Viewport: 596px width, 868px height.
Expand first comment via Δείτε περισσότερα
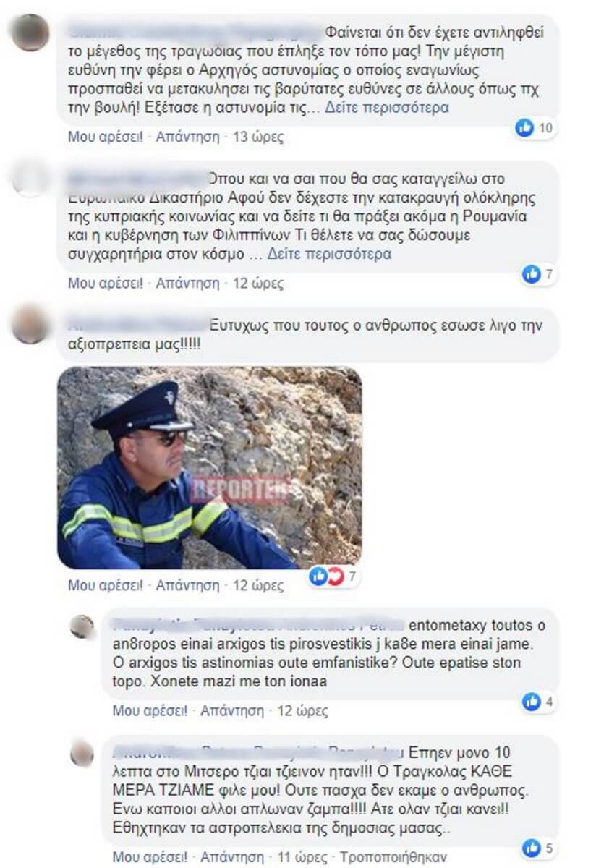pyautogui.click(x=386, y=108)
